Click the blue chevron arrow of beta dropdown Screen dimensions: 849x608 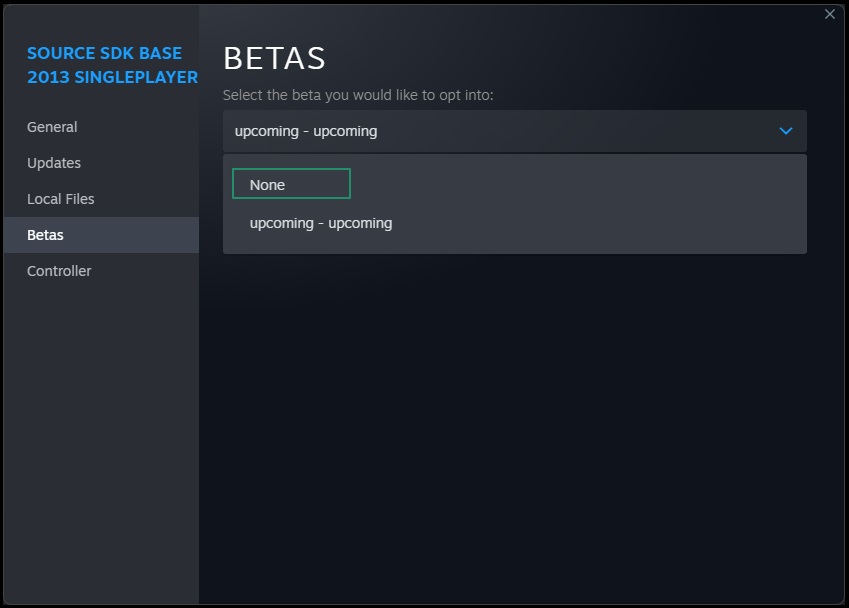786,131
